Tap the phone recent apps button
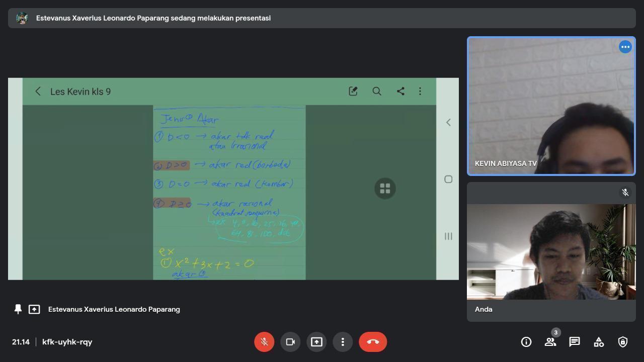 448,236
